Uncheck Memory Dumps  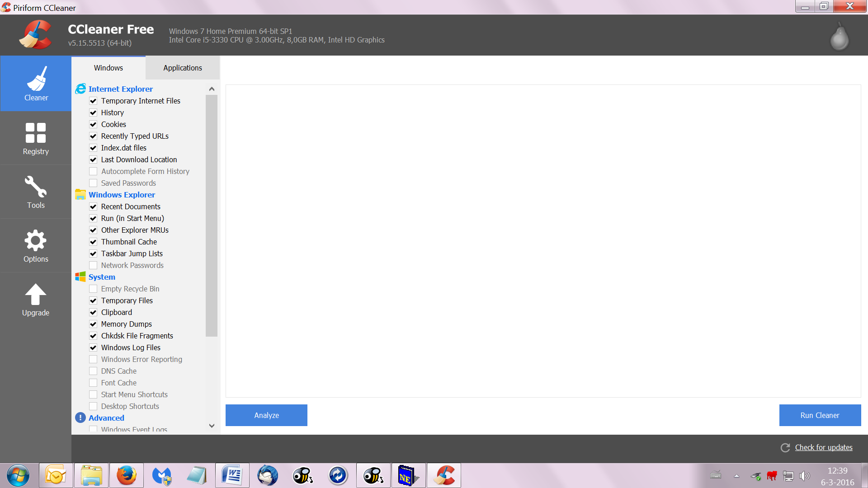point(93,324)
